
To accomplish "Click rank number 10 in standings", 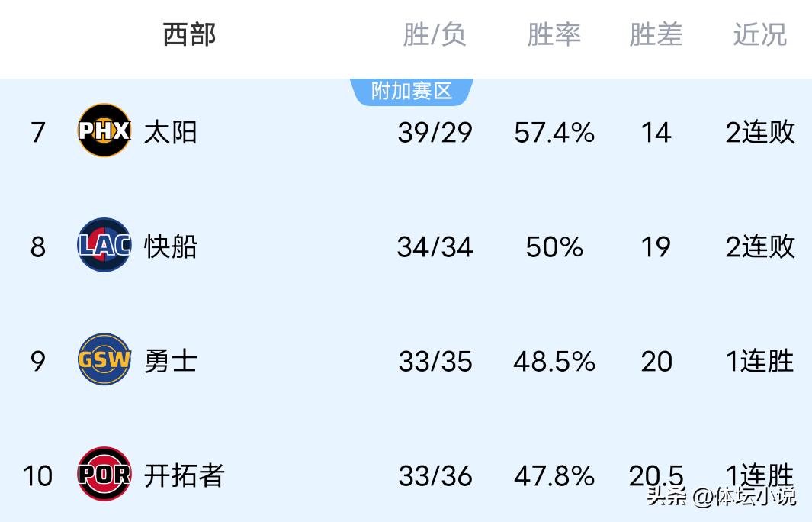I will pos(37,475).
